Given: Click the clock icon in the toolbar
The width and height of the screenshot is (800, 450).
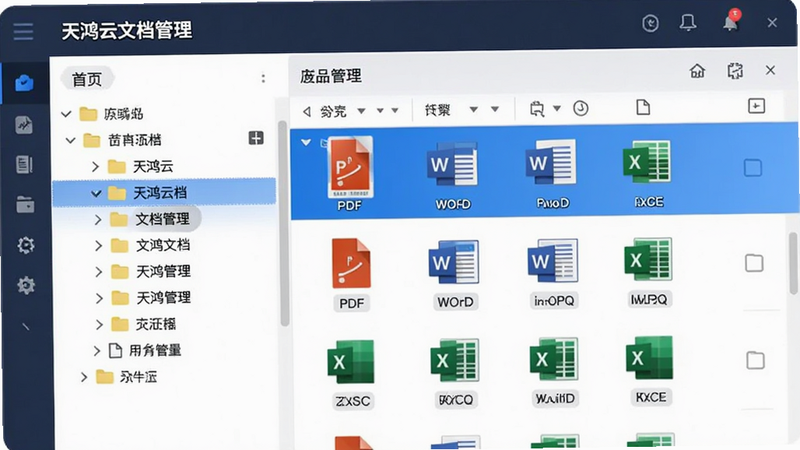Looking at the screenshot, I should click(x=581, y=108).
